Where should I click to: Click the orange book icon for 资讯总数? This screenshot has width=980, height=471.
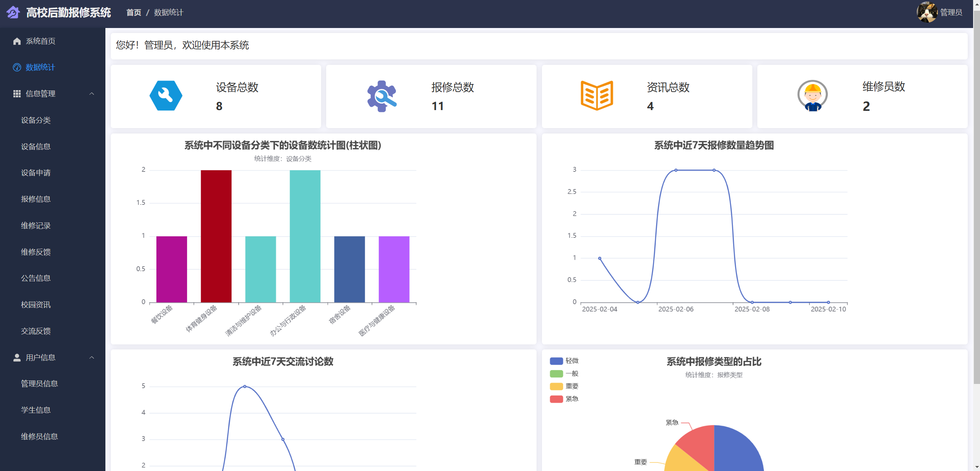(597, 96)
